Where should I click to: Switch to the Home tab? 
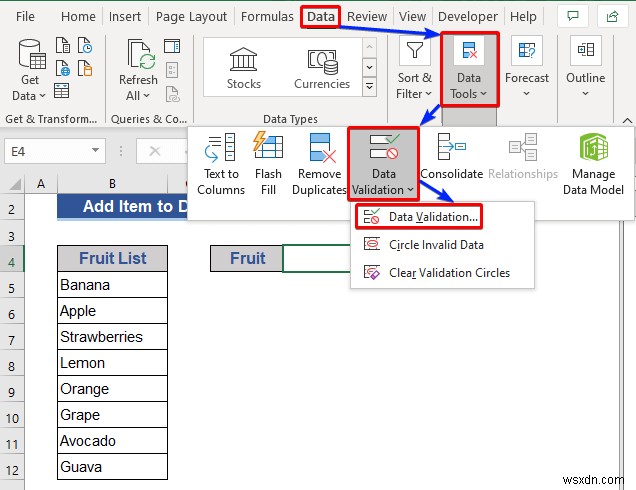tap(78, 16)
